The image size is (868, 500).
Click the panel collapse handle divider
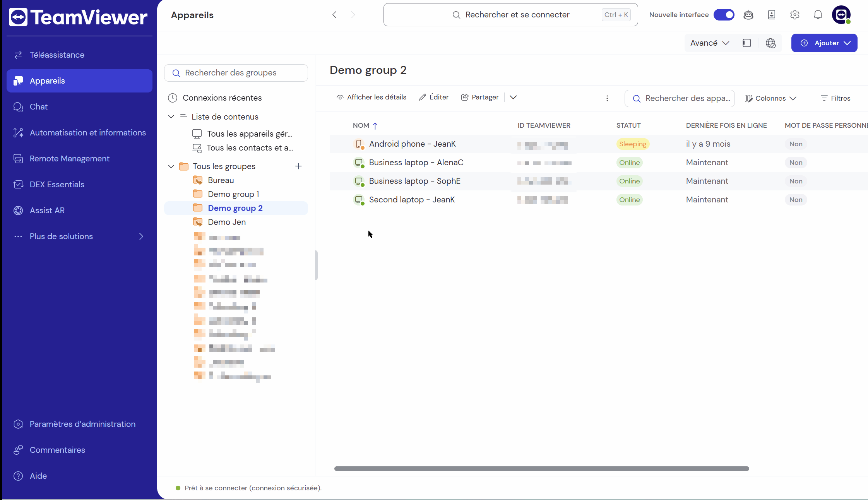click(x=316, y=265)
